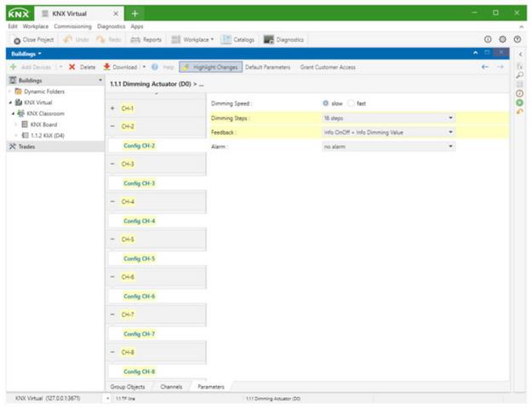Open the Dimming Steps dropdown
532x409 pixels.
coord(387,118)
